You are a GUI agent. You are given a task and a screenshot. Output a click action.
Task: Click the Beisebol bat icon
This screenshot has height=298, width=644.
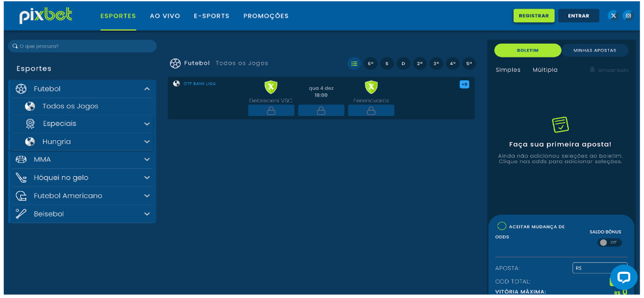coord(21,214)
